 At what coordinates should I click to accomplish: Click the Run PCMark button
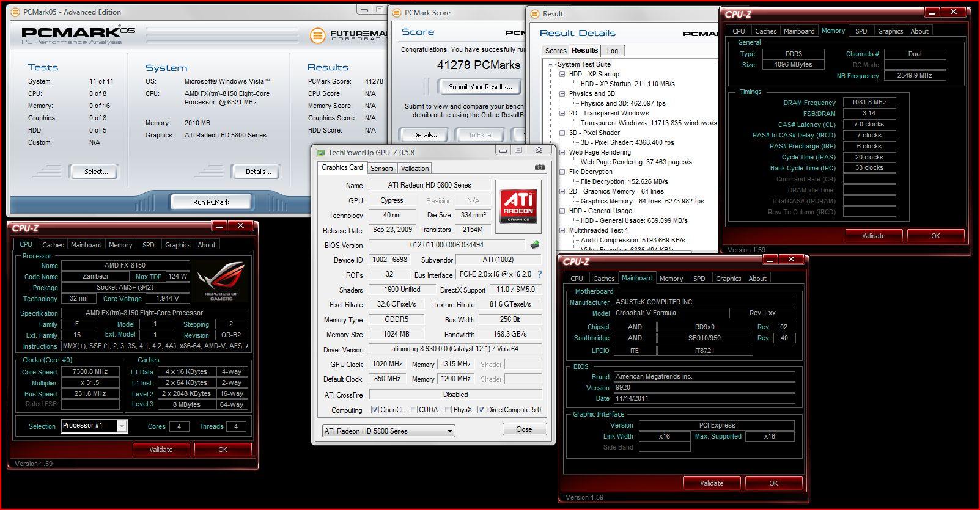211,202
